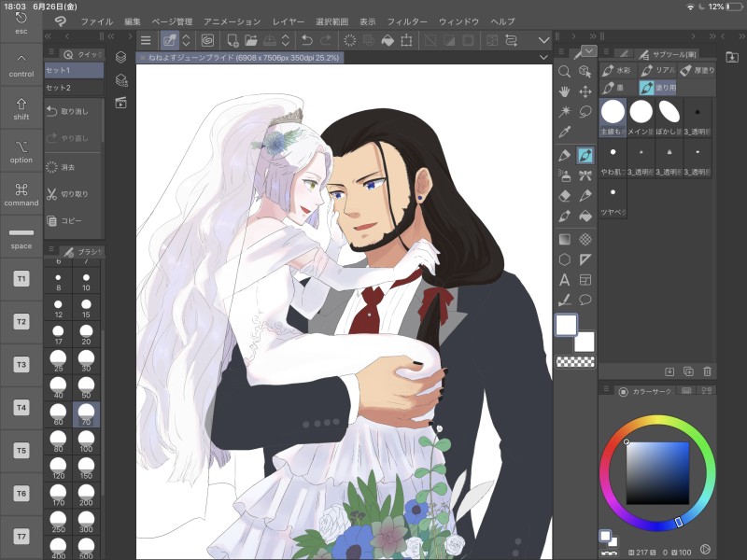Select the Correct line tool
The image size is (747, 560).
(x=565, y=300)
